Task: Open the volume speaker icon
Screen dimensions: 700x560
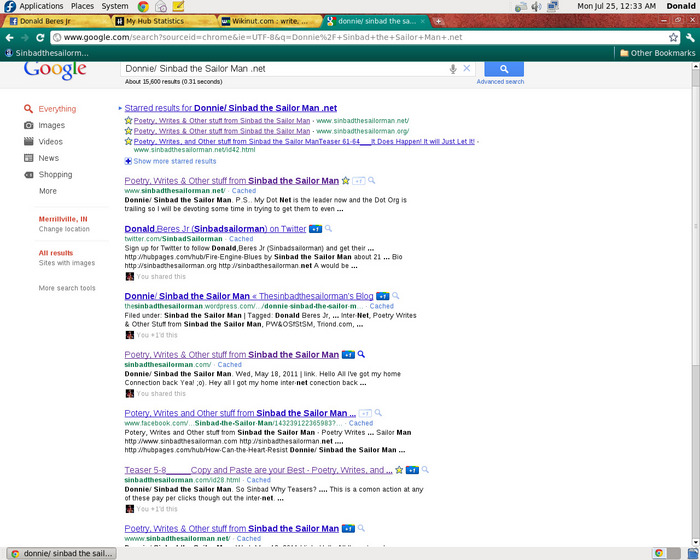Action: [537, 6]
